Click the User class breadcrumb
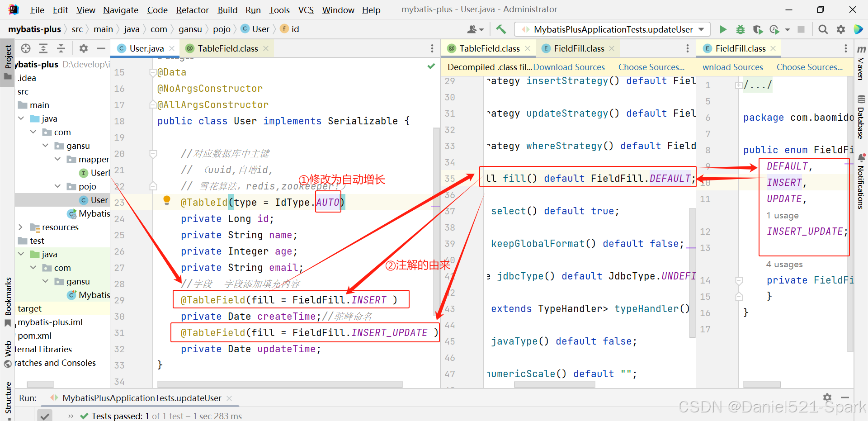This screenshot has height=421, width=868. point(255,29)
